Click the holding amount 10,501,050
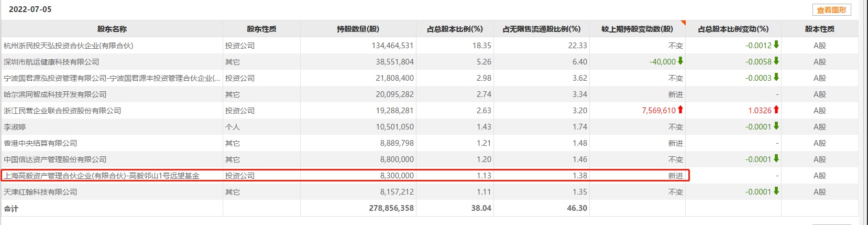Viewport: 868px width, 225px height. click(395, 127)
